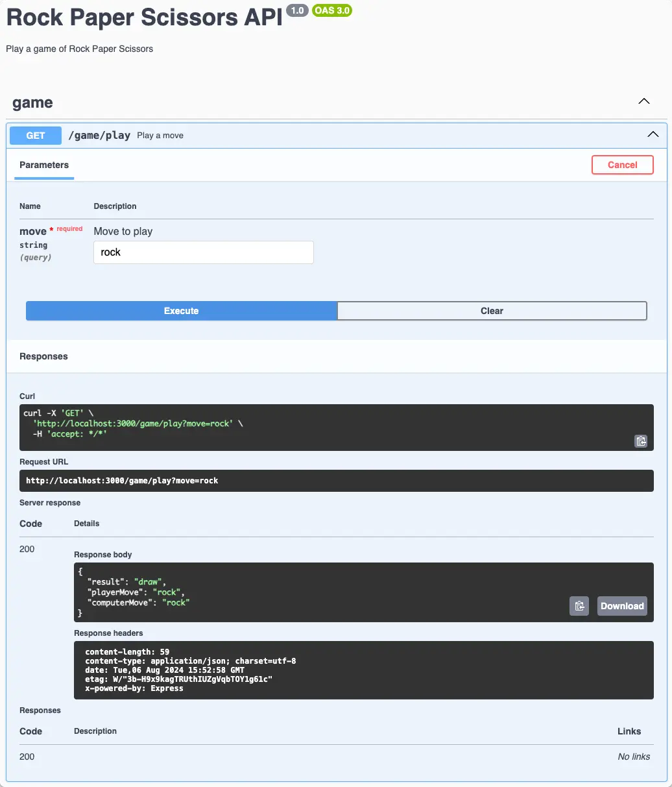672x787 pixels.
Task: Download the response body
Action: pyautogui.click(x=621, y=605)
